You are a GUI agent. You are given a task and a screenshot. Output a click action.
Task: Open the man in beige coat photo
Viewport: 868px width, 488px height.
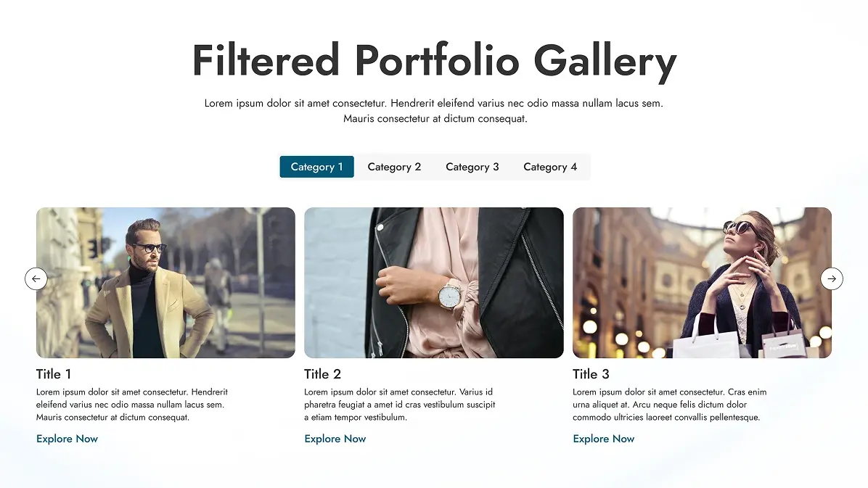(x=165, y=282)
